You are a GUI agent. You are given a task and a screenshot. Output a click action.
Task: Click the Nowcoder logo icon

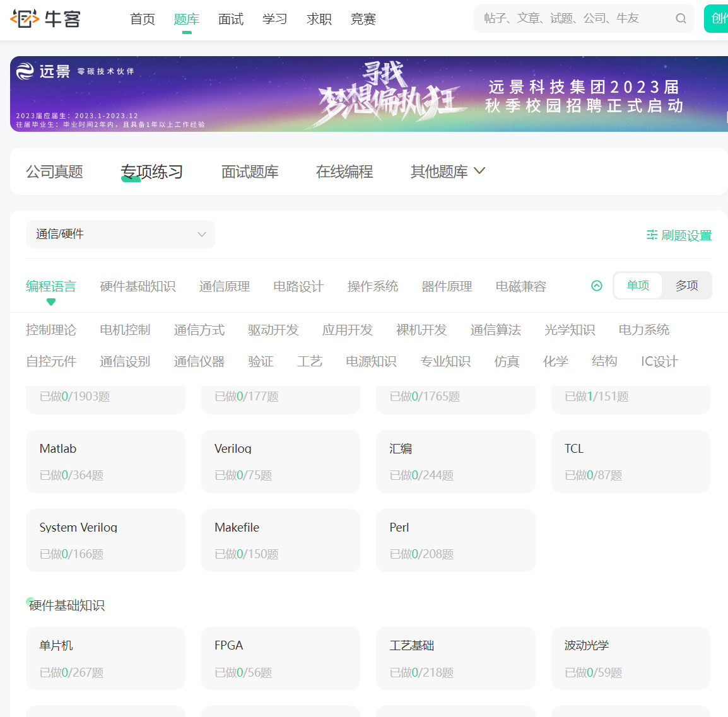pyautogui.click(x=45, y=18)
